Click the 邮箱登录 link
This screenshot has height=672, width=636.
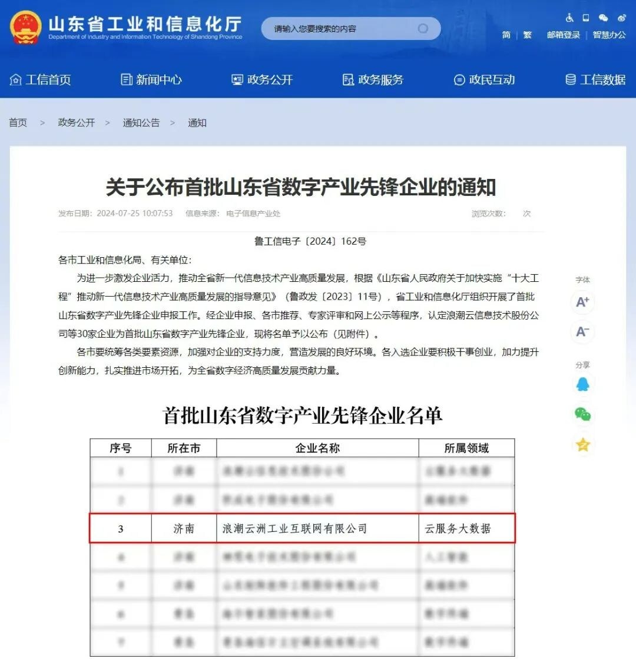click(x=564, y=35)
